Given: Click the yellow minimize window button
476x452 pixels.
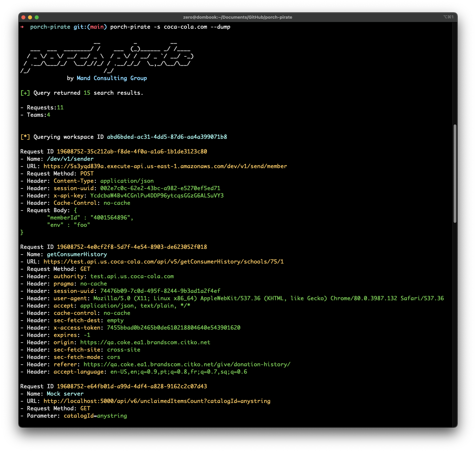Looking at the screenshot, I should pyautogui.click(x=30, y=17).
